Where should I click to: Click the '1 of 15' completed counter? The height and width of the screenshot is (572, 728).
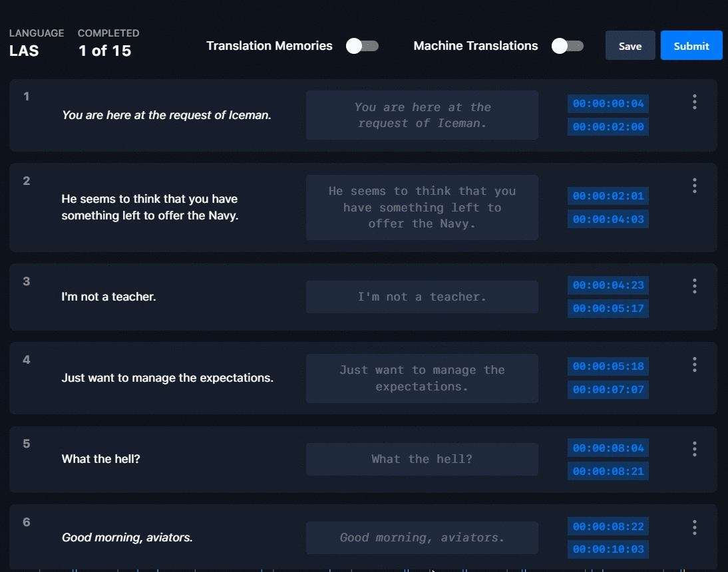[105, 51]
